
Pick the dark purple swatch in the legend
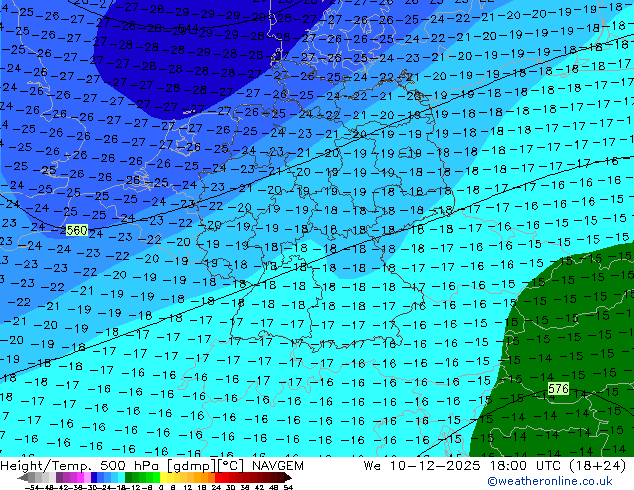59,477
